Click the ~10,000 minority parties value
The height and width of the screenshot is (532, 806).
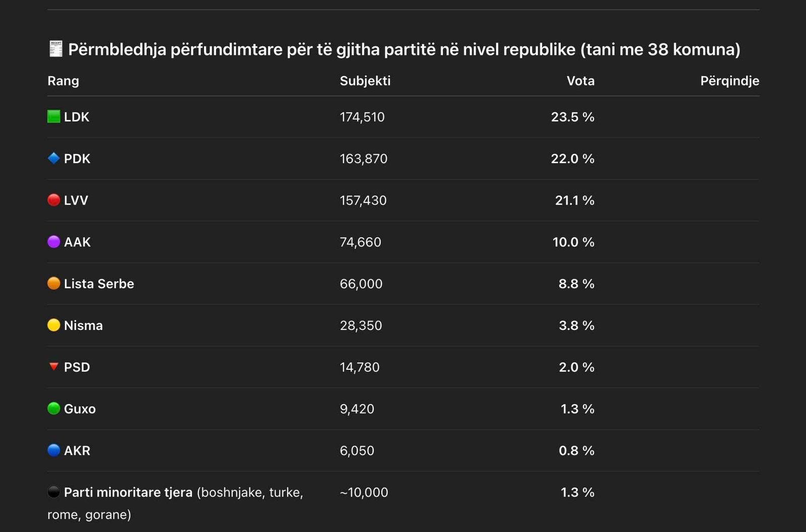point(364,492)
